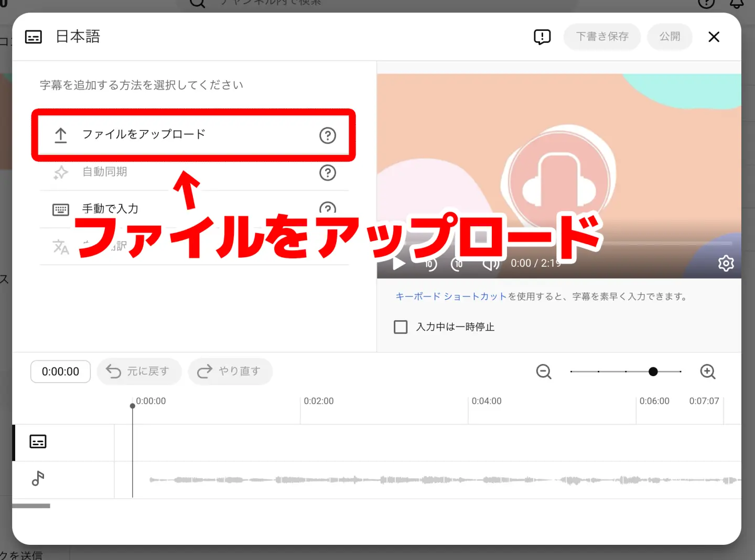Save a draft with 下書き保存
The width and height of the screenshot is (755, 560).
click(602, 37)
